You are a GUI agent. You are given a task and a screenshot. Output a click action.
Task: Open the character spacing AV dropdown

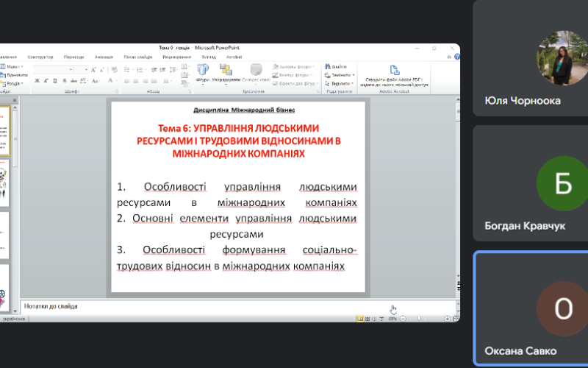tap(84, 81)
